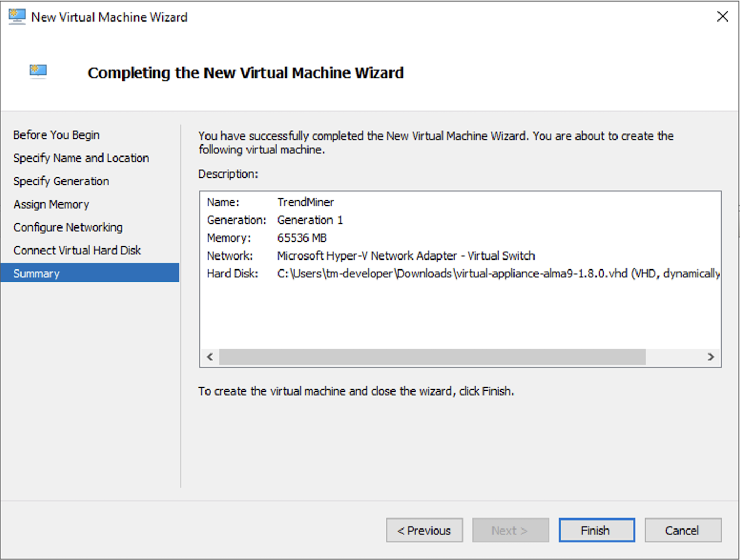Click the Previous button
Screen dimensions: 740x560
[424, 530]
